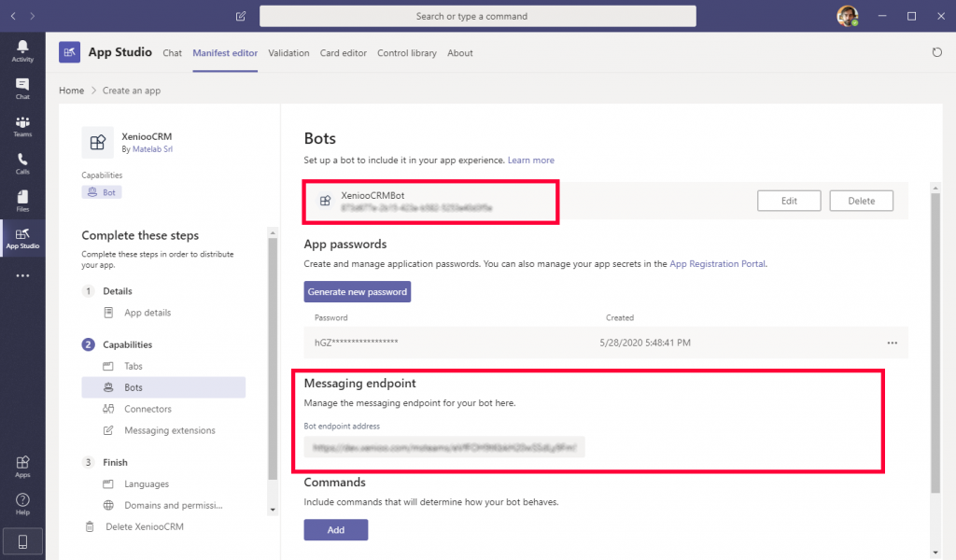Open more options for the hGZ password row
This screenshot has height=560, width=956.
(892, 343)
